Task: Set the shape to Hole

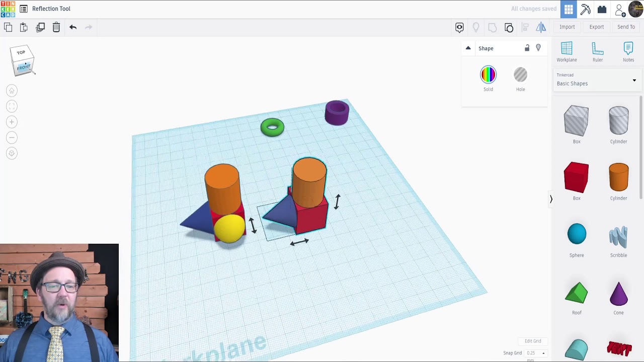Action: click(x=520, y=75)
